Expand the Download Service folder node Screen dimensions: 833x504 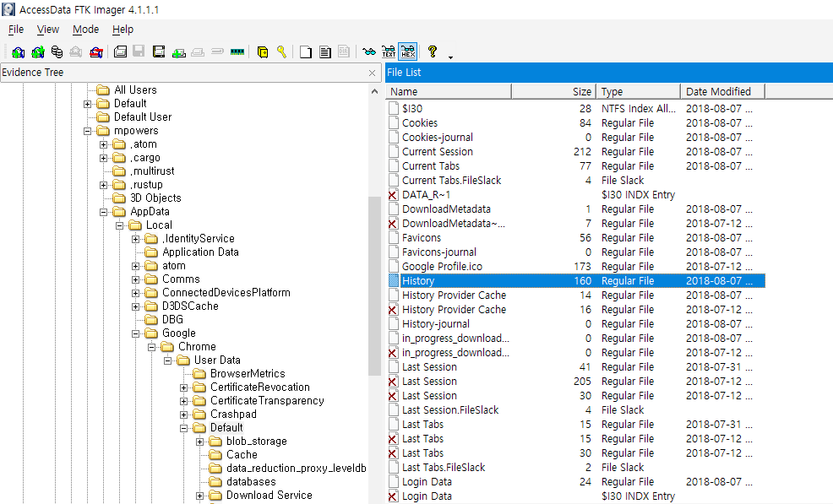[x=199, y=496]
